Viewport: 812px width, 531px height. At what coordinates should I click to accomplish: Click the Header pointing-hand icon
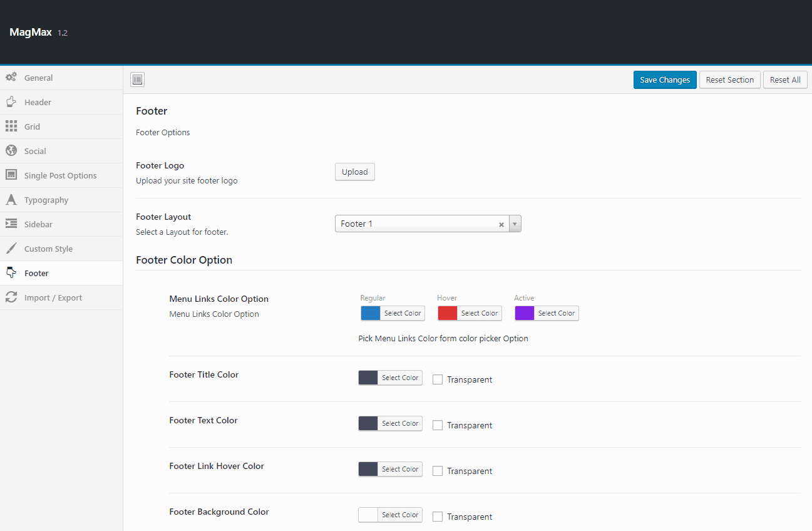click(11, 102)
